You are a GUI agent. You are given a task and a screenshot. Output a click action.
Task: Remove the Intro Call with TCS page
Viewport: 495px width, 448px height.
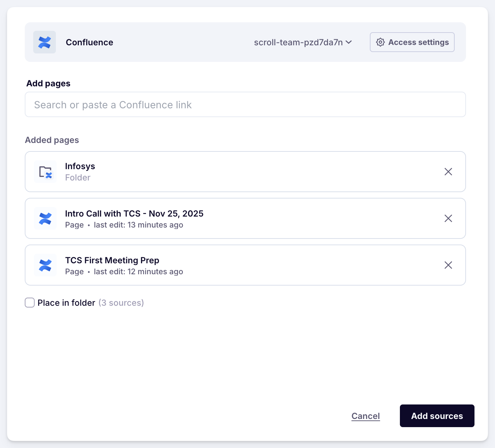coord(448,218)
